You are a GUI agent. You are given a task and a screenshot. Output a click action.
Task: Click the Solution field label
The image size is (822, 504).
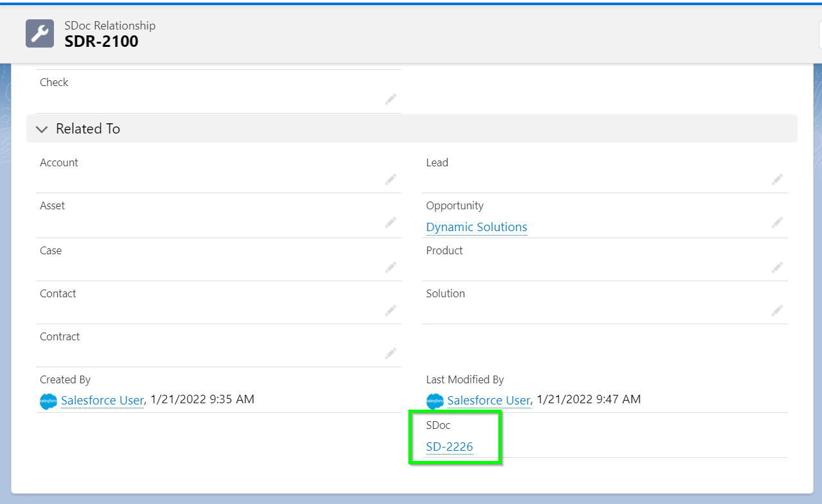pyautogui.click(x=446, y=293)
